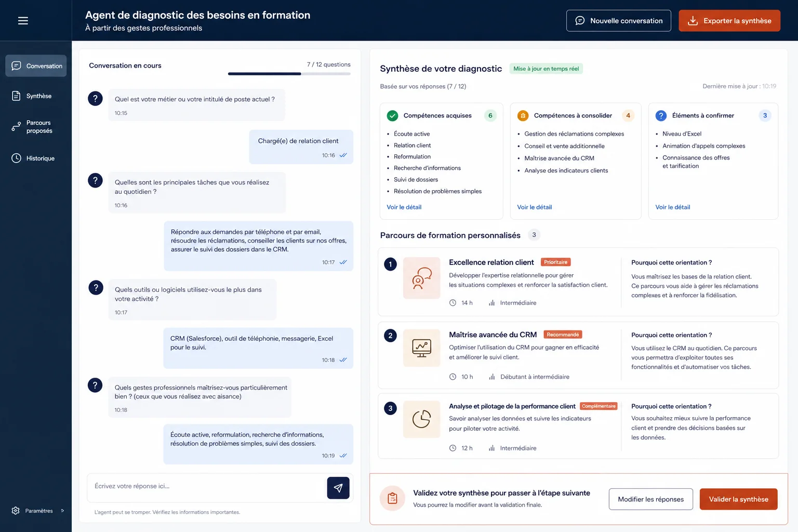Open Voir le détail for Éléments à confirmer
The height and width of the screenshot is (532, 798).
tap(673, 207)
